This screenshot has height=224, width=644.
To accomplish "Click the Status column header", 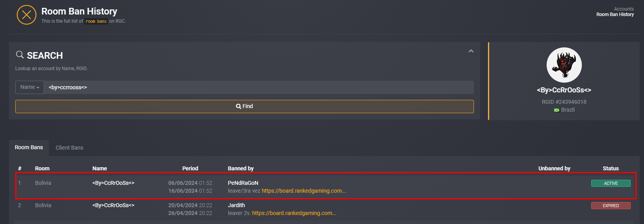I will (x=610, y=168).
